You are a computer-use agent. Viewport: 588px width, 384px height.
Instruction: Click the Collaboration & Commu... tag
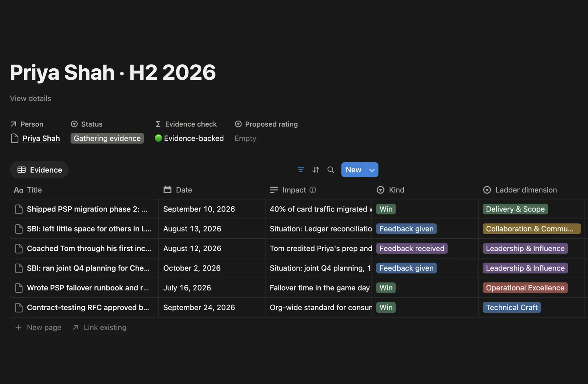pyautogui.click(x=531, y=229)
